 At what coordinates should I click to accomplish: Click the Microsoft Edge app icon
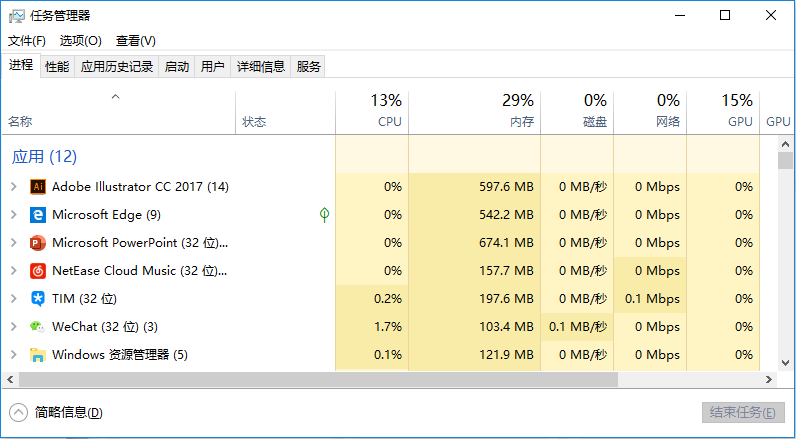38,215
